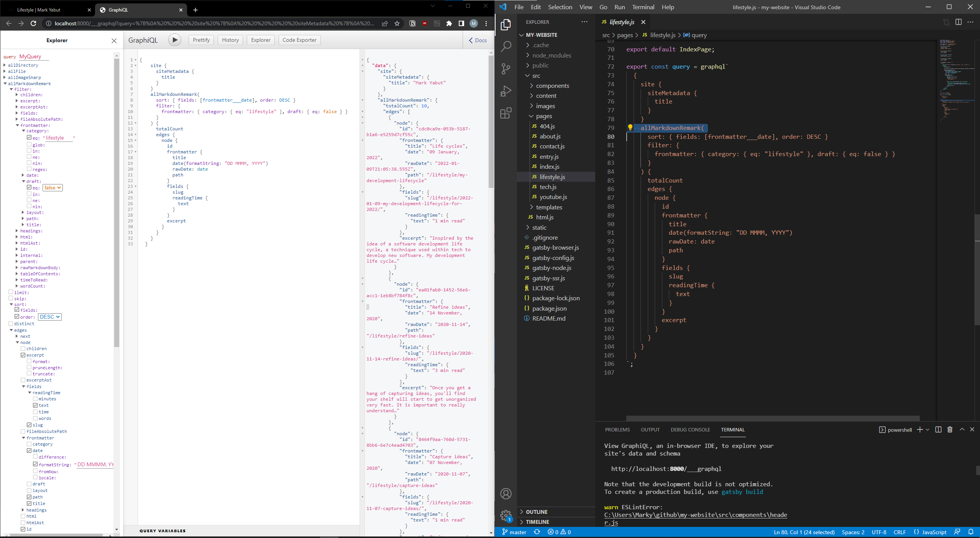Close lifestyle.js editor tab
980x538 pixels.
click(643, 22)
